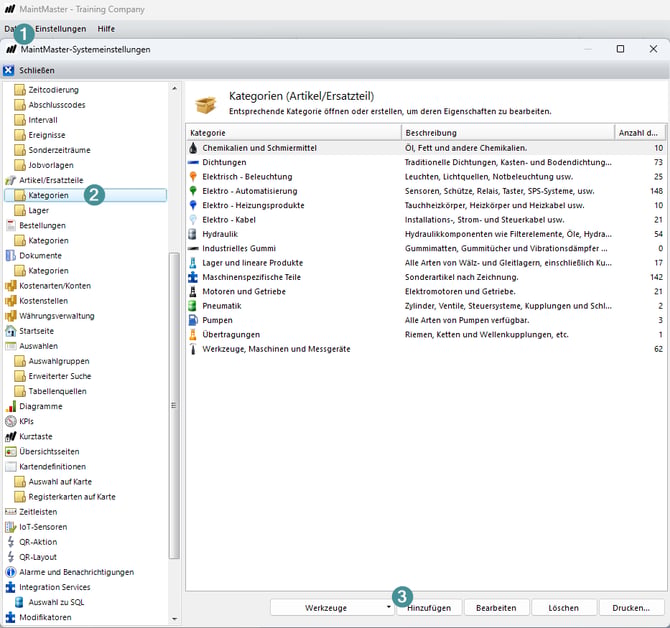Click the Drucken... button
Image resolution: width=670 pixels, height=628 pixels.
click(x=631, y=607)
